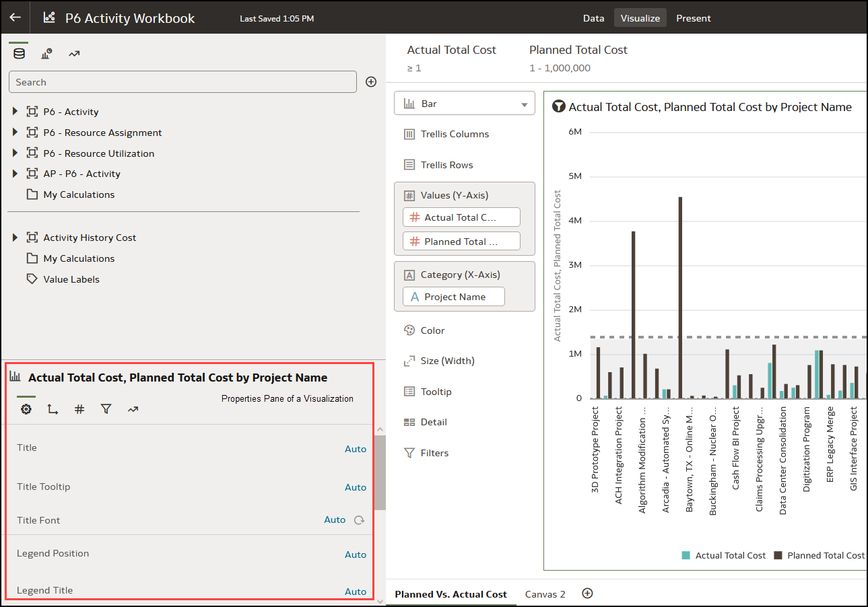Click the filter icon in the chart title

tap(558, 106)
